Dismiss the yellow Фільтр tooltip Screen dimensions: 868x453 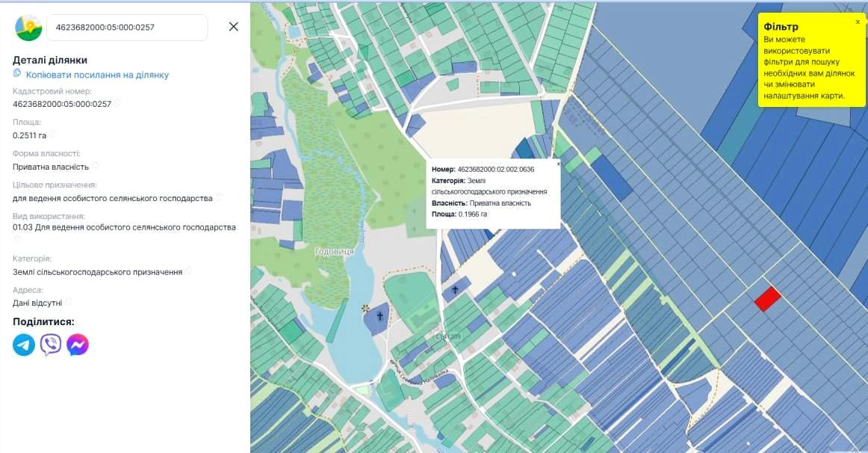(x=858, y=22)
